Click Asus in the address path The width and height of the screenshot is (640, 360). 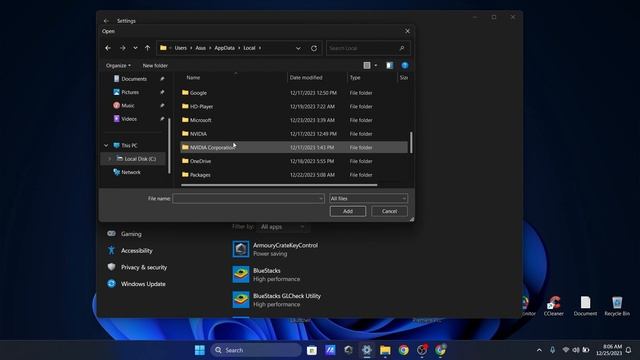[x=200, y=48]
